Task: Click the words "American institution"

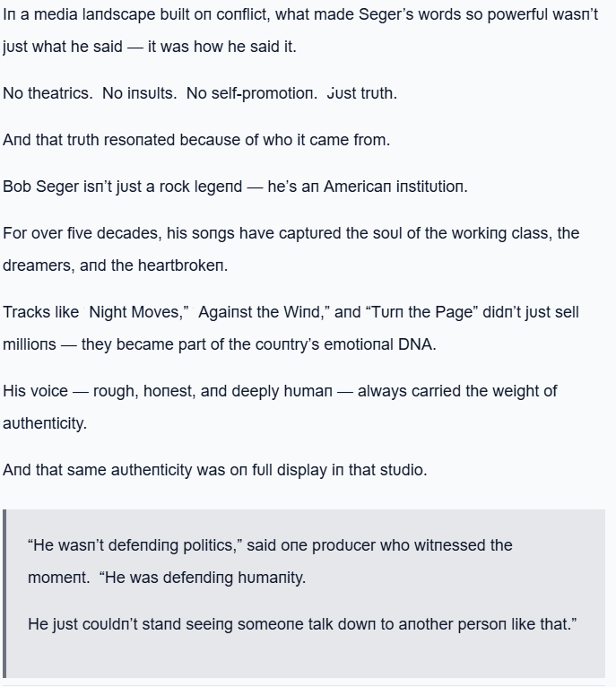Action: pos(395,187)
